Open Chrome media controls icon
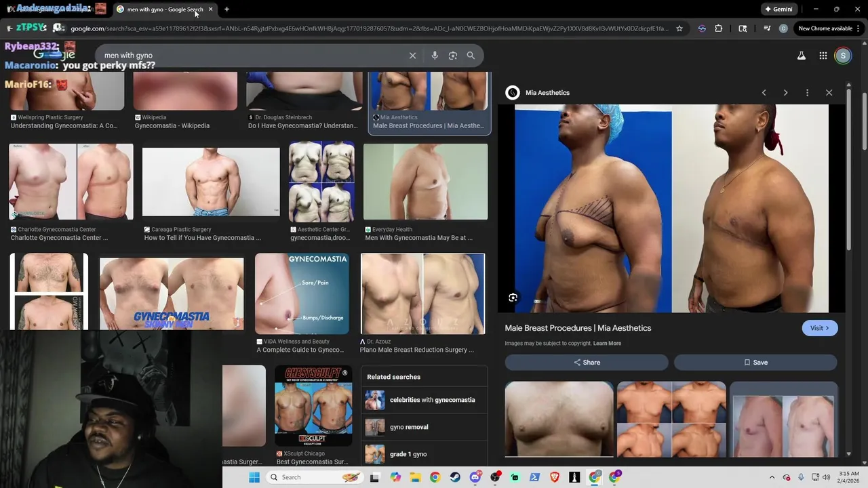 (x=767, y=28)
